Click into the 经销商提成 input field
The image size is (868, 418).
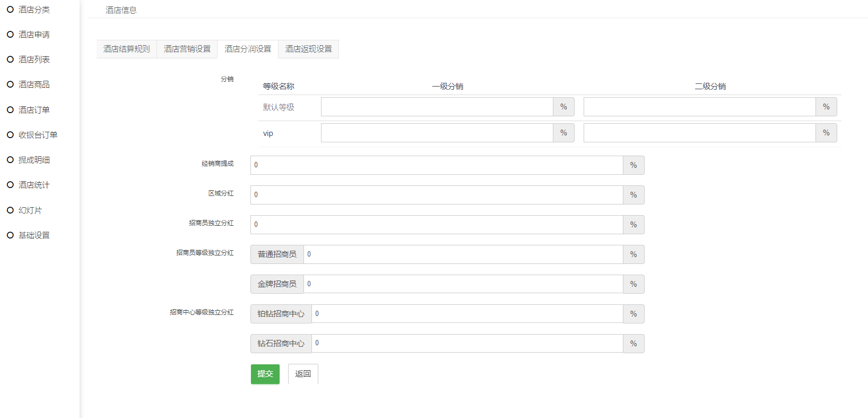(x=437, y=165)
